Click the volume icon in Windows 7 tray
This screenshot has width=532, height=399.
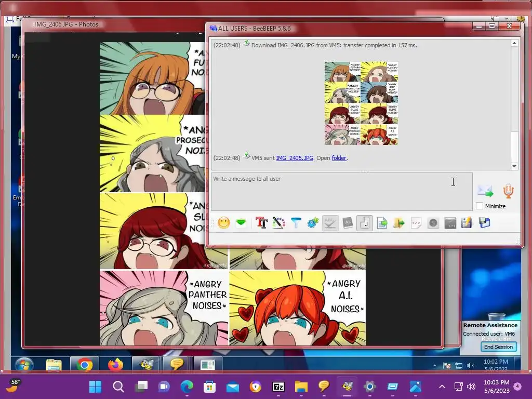(471, 365)
